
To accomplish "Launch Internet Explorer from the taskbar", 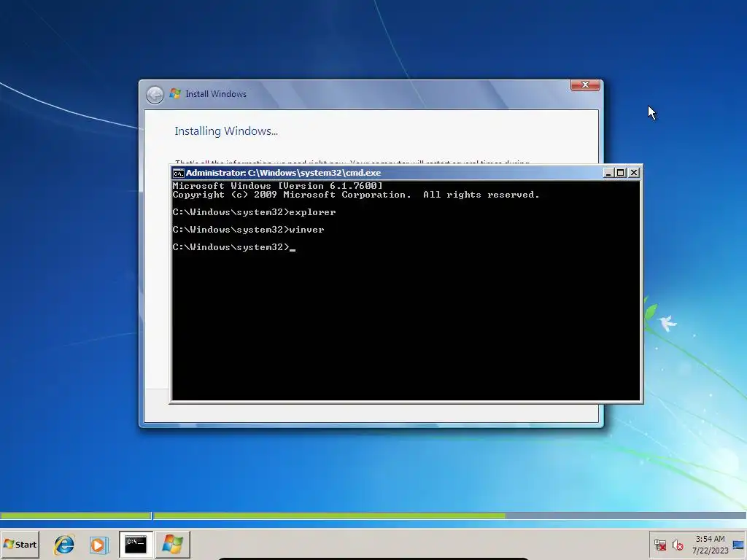I will point(64,544).
